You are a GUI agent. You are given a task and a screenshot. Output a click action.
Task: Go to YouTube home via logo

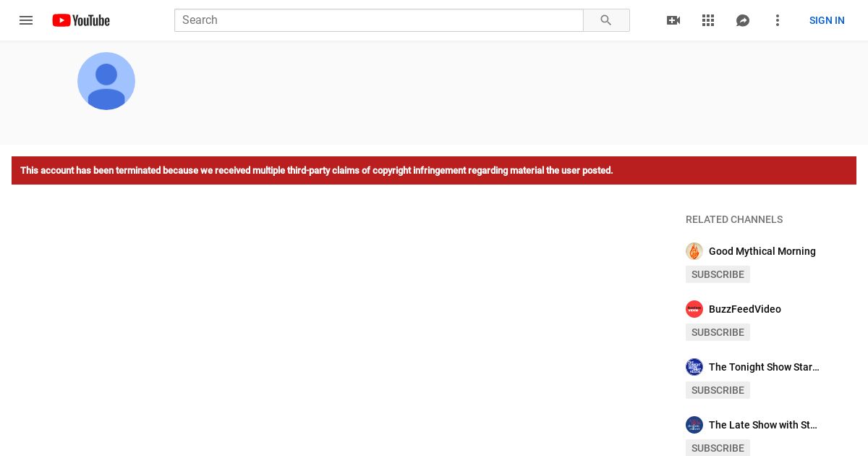pos(81,20)
